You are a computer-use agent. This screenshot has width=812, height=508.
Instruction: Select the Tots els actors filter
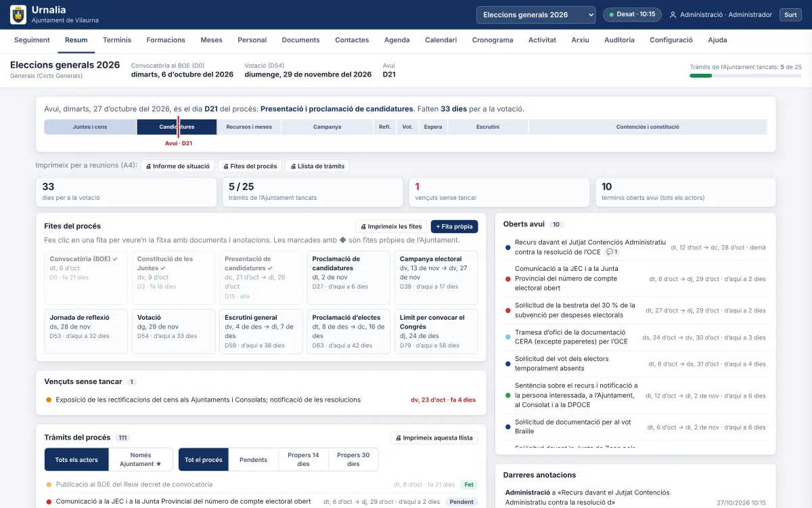pos(76,459)
